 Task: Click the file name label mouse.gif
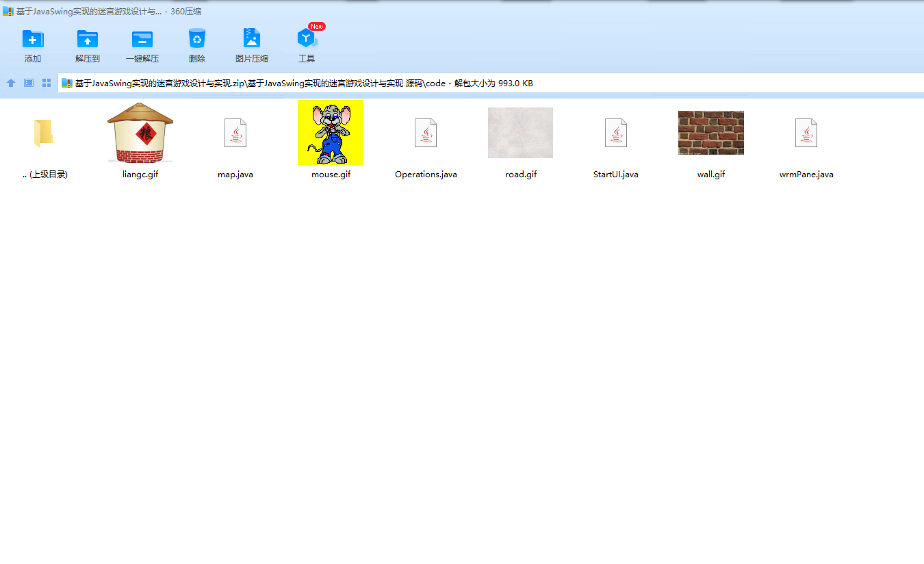pyautogui.click(x=331, y=175)
